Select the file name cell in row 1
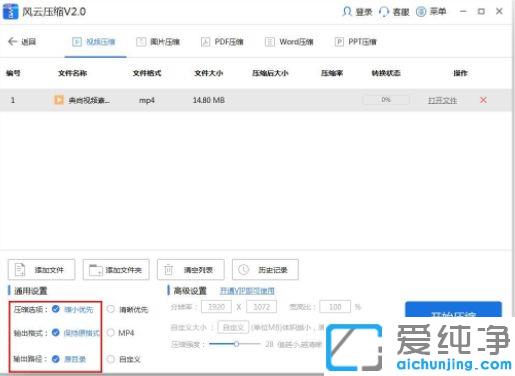The height and width of the screenshot is (376, 515). click(89, 100)
